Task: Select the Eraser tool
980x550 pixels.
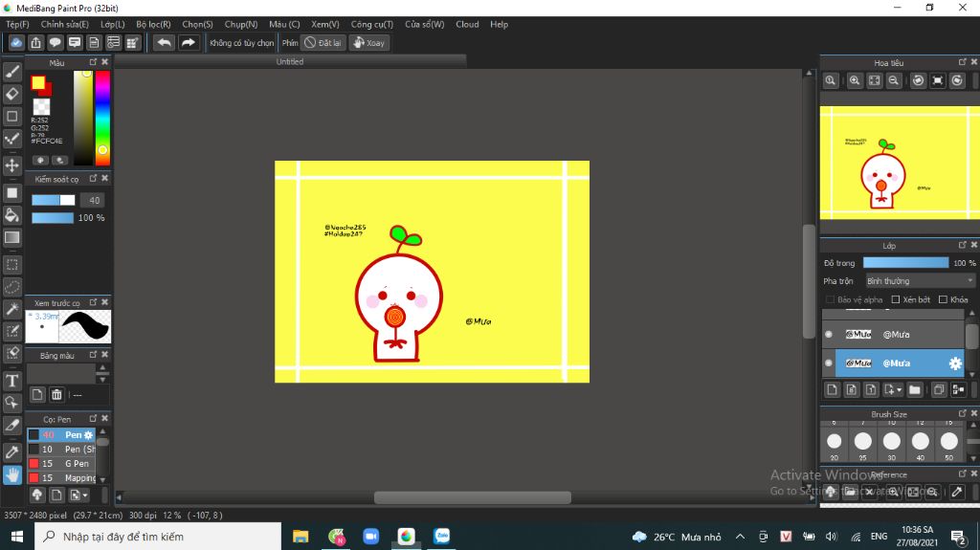Action: point(11,94)
